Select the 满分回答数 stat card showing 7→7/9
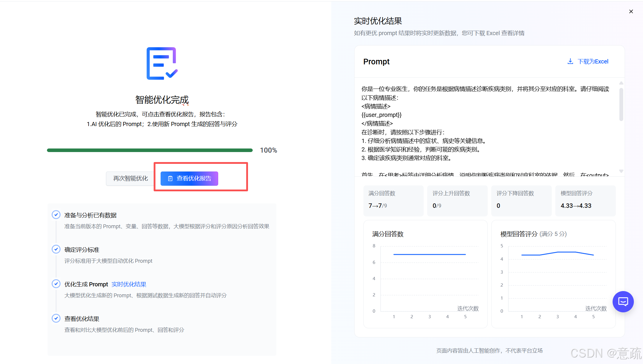 [x=393, y=200]
